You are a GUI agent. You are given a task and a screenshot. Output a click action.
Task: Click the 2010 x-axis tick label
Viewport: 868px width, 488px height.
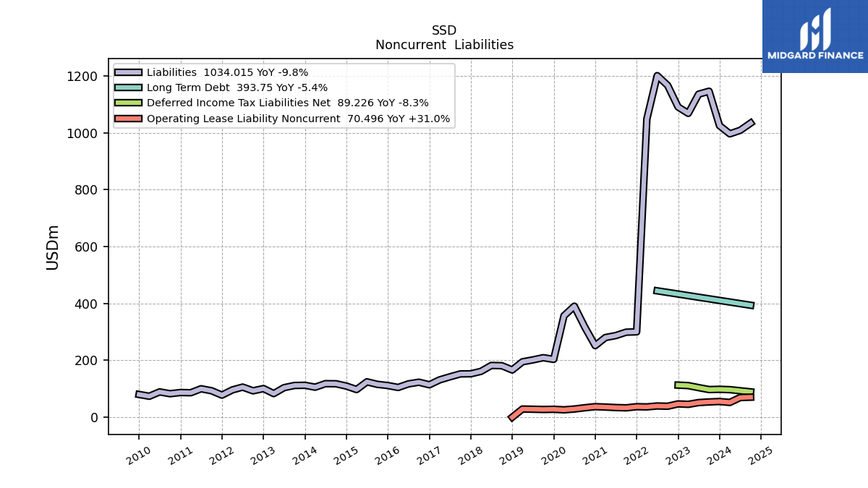[139, 455]
